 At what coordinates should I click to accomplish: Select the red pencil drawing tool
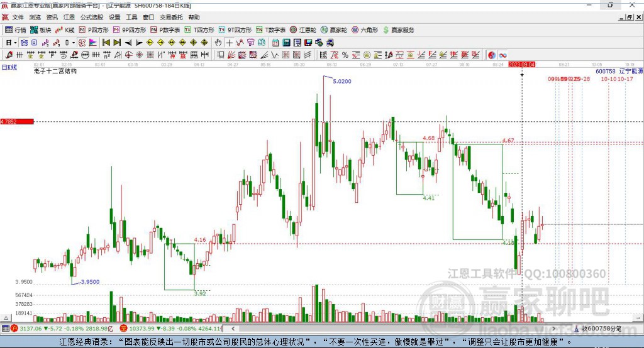pos(9,55)
